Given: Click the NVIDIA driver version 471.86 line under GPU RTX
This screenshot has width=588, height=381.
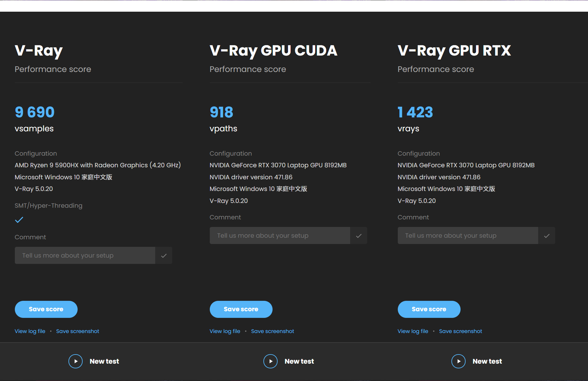Looking at the screenshot, I should pos(439,177).
